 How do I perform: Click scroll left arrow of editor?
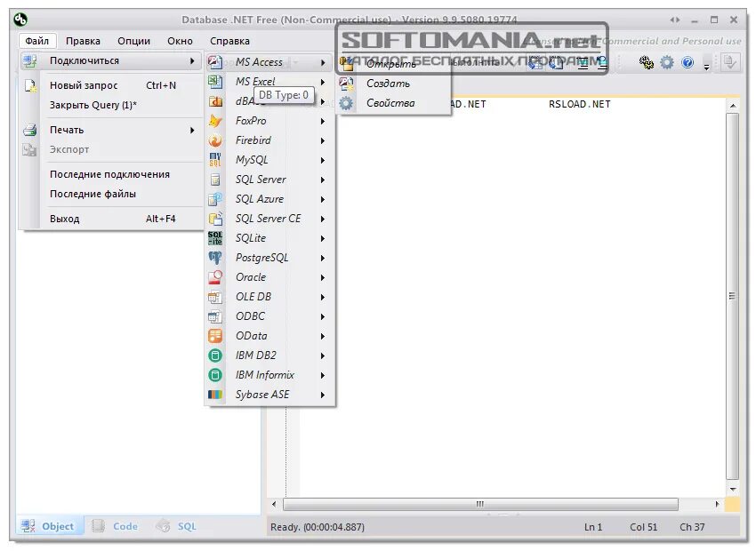click(274, 504)
